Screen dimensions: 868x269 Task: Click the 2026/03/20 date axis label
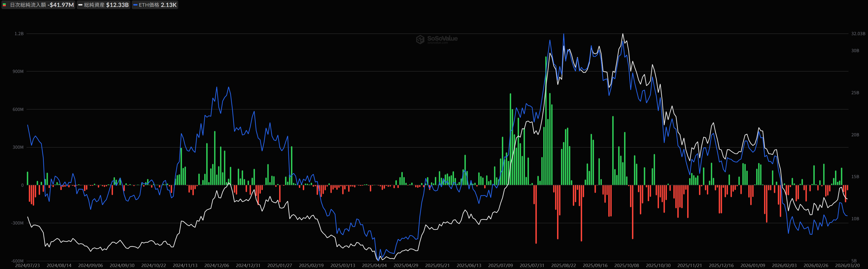[847, 266]
